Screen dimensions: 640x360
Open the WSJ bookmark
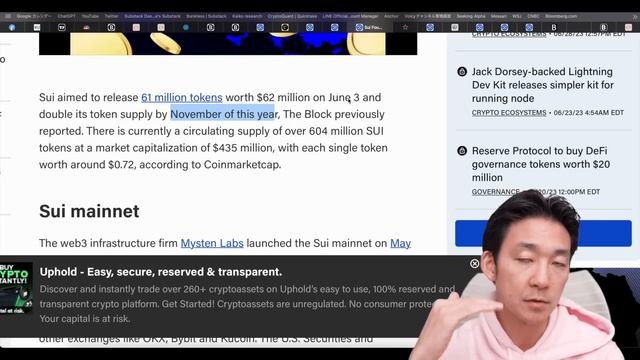517,16
